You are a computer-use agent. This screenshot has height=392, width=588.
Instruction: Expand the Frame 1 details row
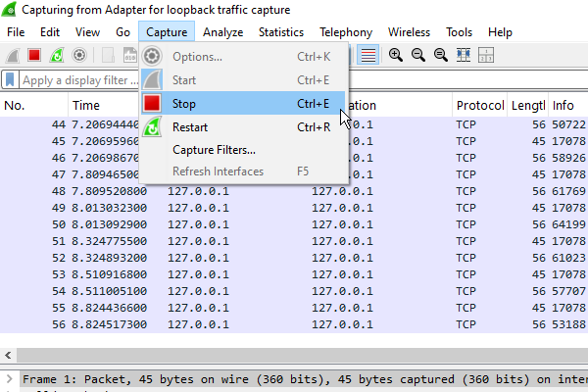tap(10, 379)
